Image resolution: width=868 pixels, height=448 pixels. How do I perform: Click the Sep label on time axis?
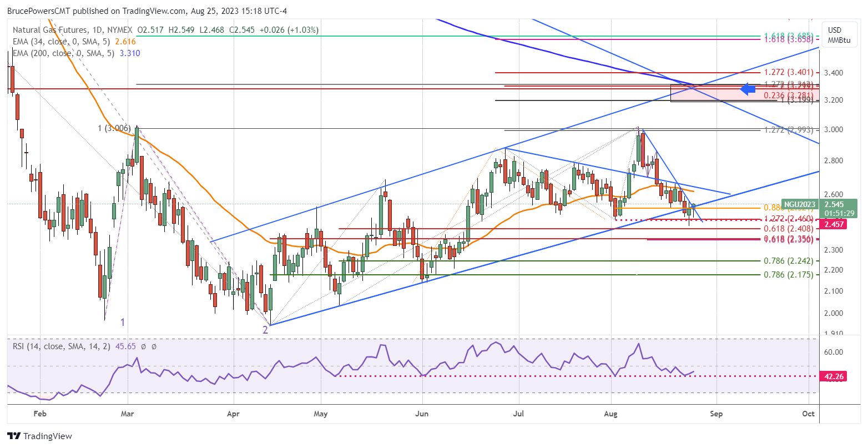716,414
